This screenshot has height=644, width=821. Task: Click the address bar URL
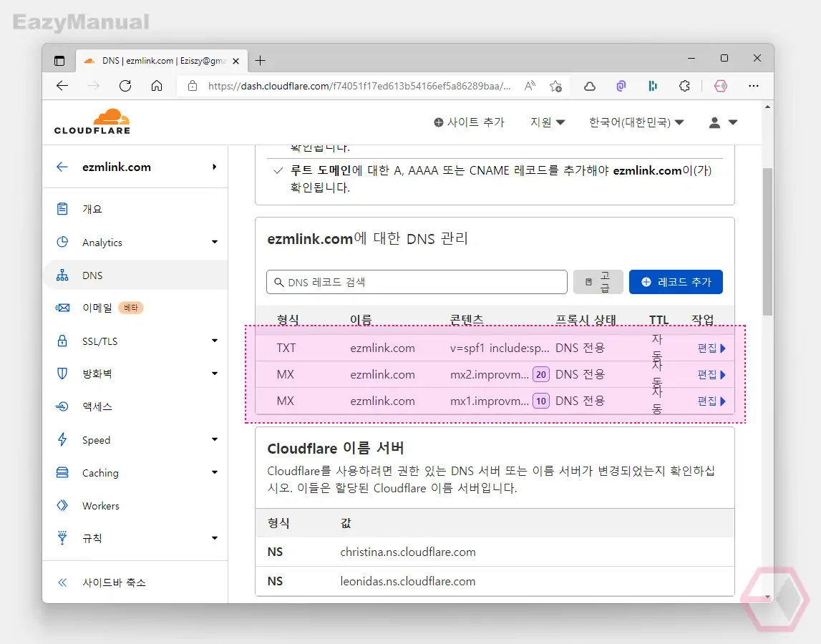(x=359, y=86)
